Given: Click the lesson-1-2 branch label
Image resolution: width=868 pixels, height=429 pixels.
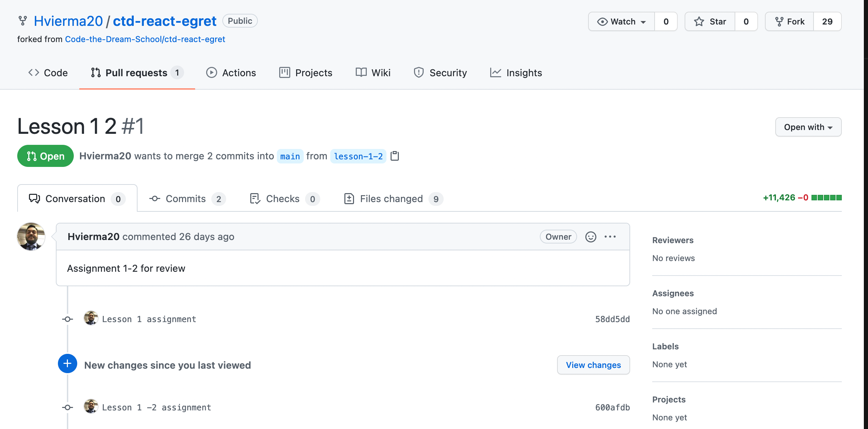Looking at the screenshot, I should pyautogui.click(x=358, y=156).
